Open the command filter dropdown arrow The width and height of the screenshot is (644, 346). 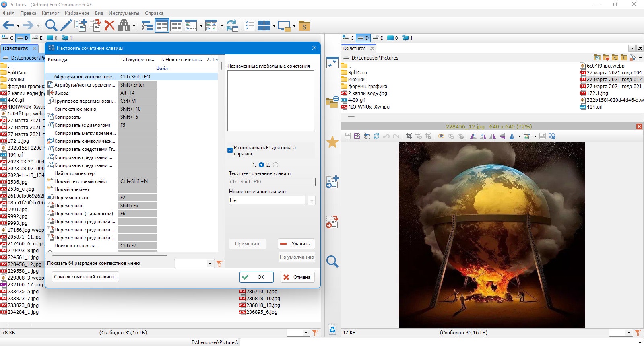210,264
